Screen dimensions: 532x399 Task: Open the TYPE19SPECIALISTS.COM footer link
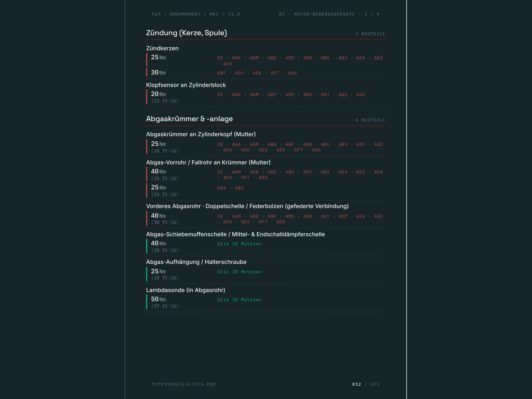[x=184, y=384]
